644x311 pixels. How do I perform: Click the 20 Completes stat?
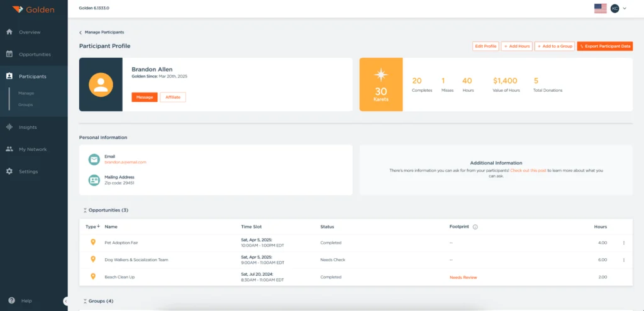click(422, 85)
